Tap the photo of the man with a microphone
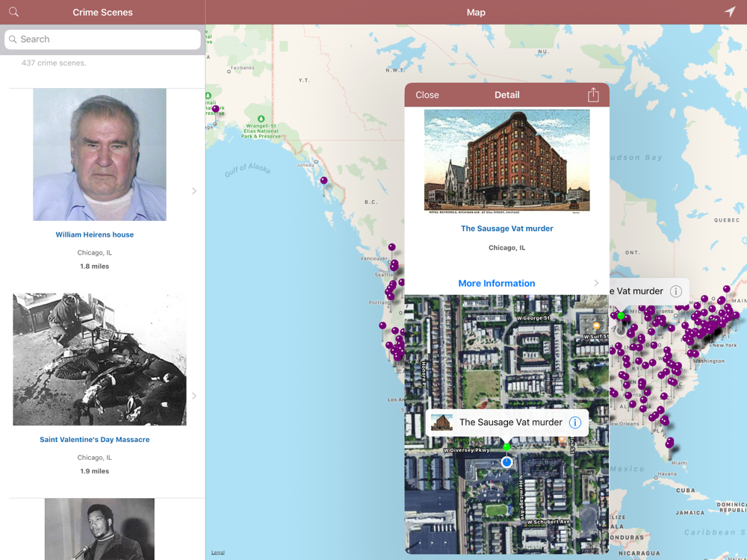Image resolution: width=747 pixels, height=560 pixels. point(99,529)
